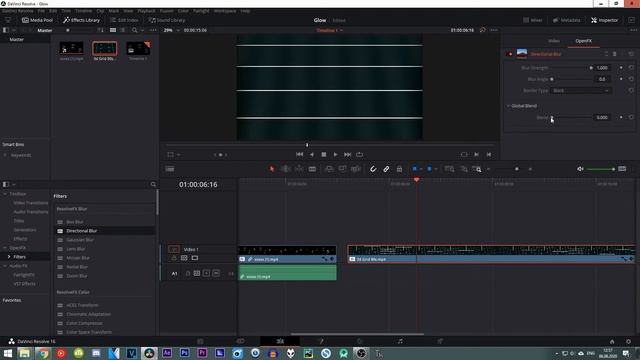Image resolution: width=640 pixels, height=360 pixels.
Task: Click the Insert Clip icon
Action: (x=329, y=169)
